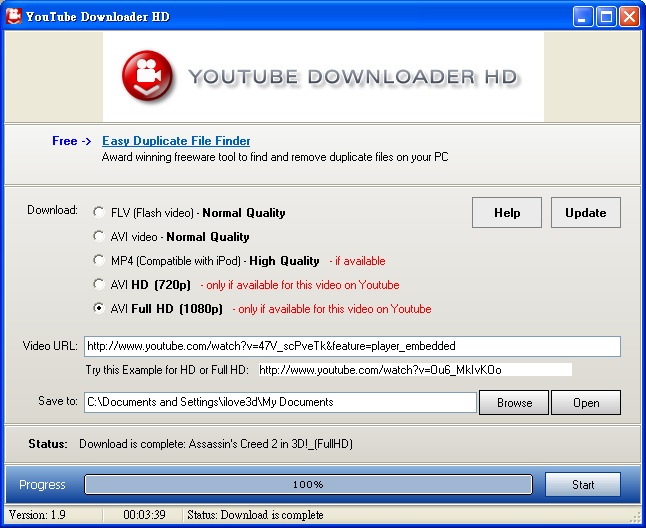Click the 'Free ->' label
The width and height of the screenshot is (646, 528).
(71, 141)
